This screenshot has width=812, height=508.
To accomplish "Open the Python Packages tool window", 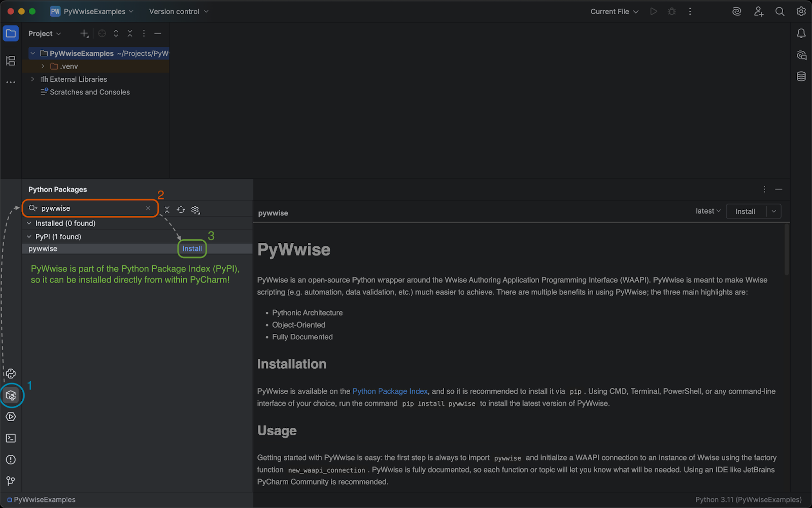I will pos(11,395).
